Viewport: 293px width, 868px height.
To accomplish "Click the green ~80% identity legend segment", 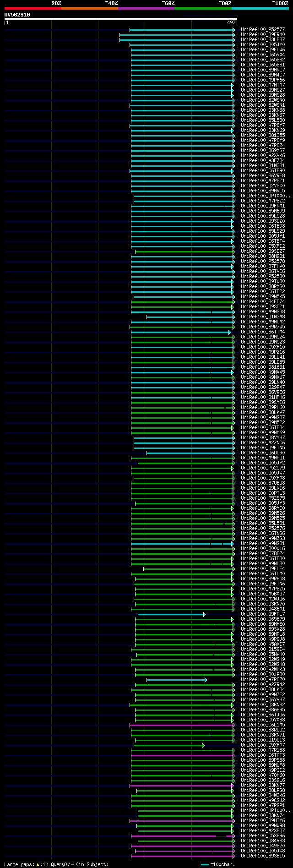I will (203, 8).
